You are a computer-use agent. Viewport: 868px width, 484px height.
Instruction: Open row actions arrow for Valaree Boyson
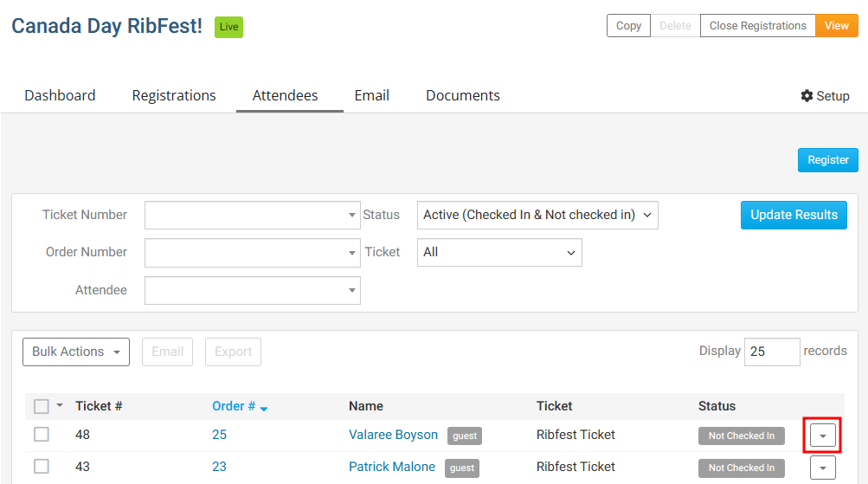pos(822,435)
